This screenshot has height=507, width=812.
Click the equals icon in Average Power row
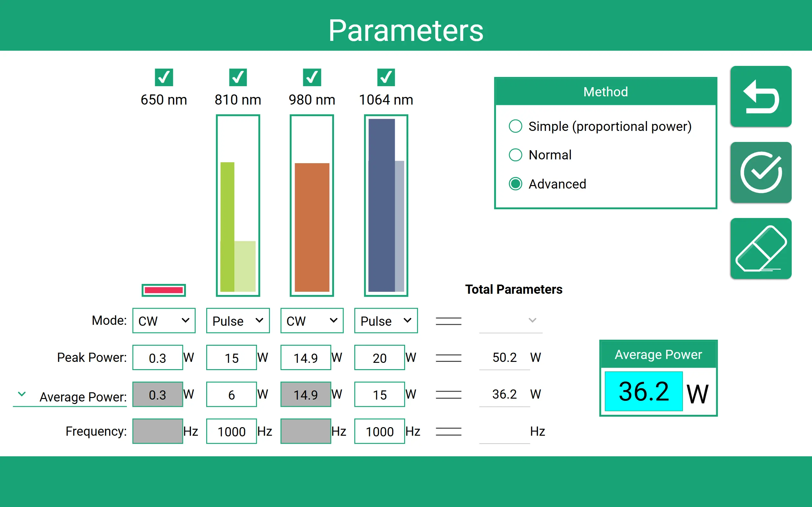tap(448, 395)
